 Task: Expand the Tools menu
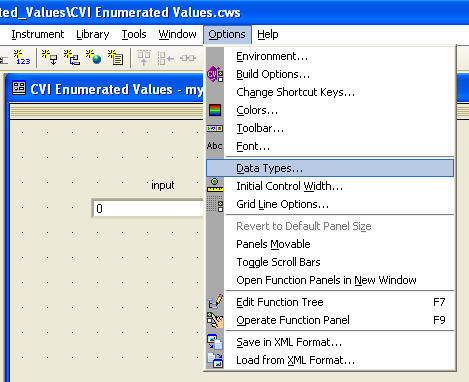(134, 34)
